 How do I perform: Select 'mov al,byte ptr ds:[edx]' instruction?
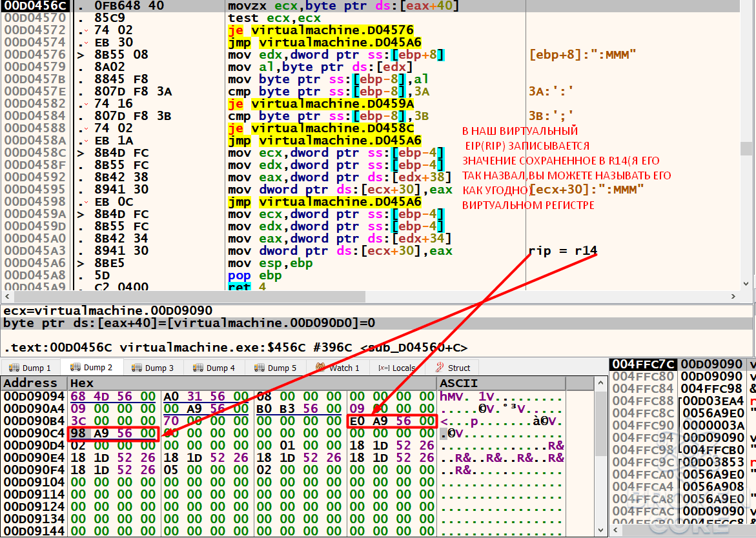(x=320, y=67)
